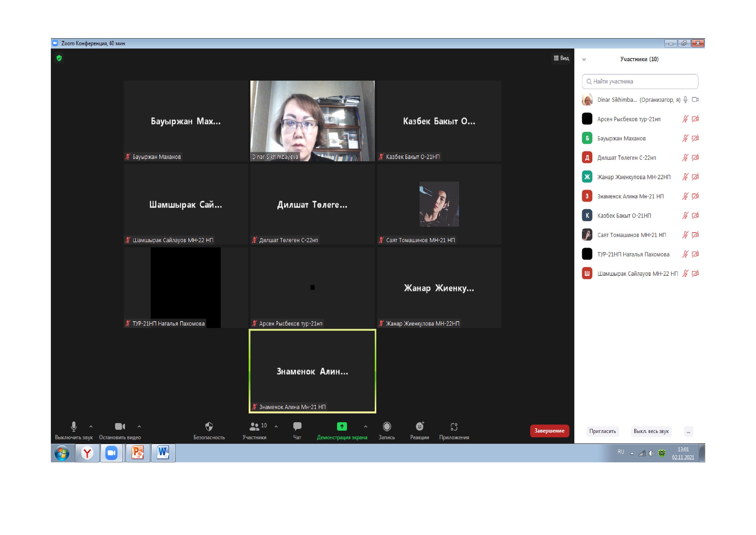This screenshot has width=756, height=535.
Task: Open the participants panel more options (...)
Action: 688,431
